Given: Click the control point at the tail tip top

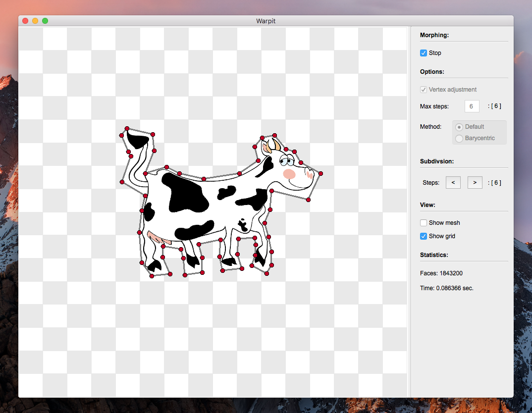Looking at the screenshot, I should click(127, 129).
